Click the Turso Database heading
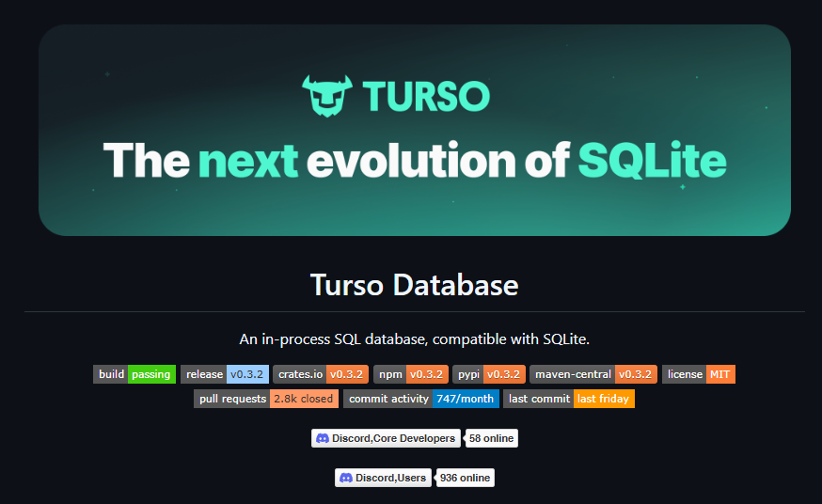Image resolution: width=822 pixels, height=504 pixels. click(414, 285)
